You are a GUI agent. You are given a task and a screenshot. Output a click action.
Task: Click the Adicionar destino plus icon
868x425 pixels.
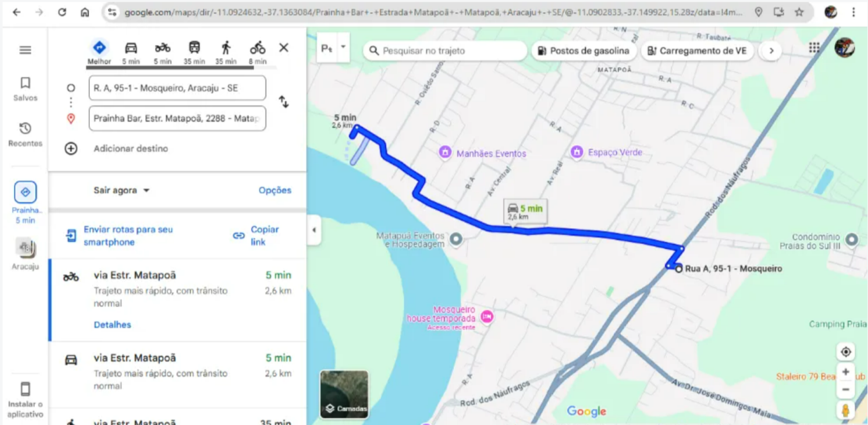(x=71, y=149)
